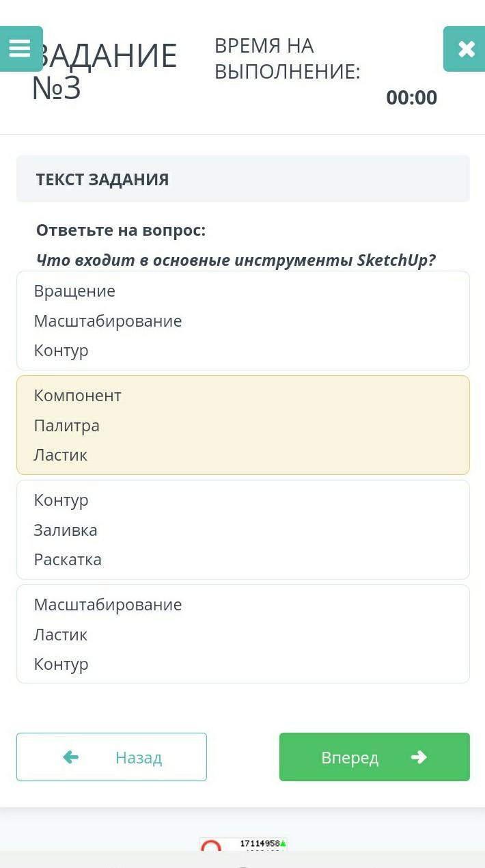Close the task with X icon
Screen dimensions: 485x868
coord(466,49)
